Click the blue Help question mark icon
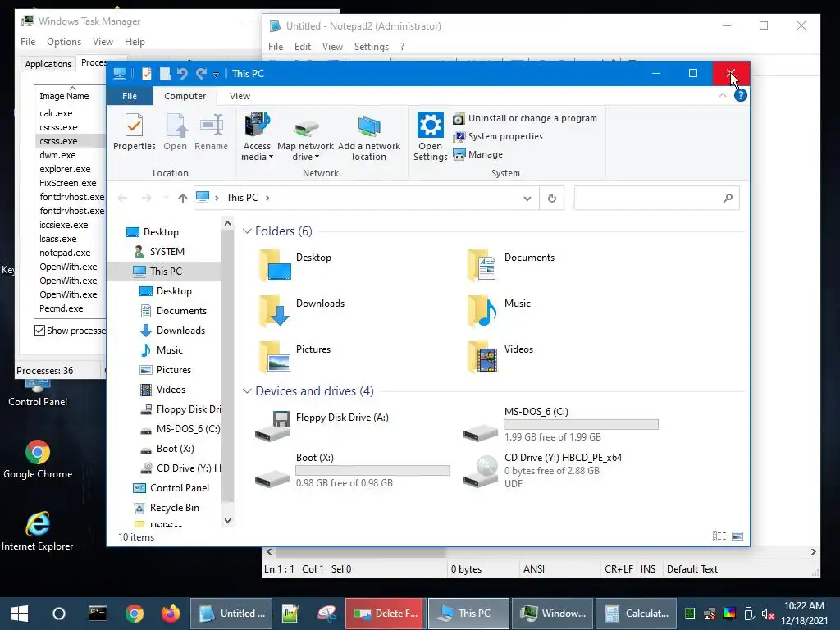The width and height of the screenshot is (840, 630). (741, 95)
